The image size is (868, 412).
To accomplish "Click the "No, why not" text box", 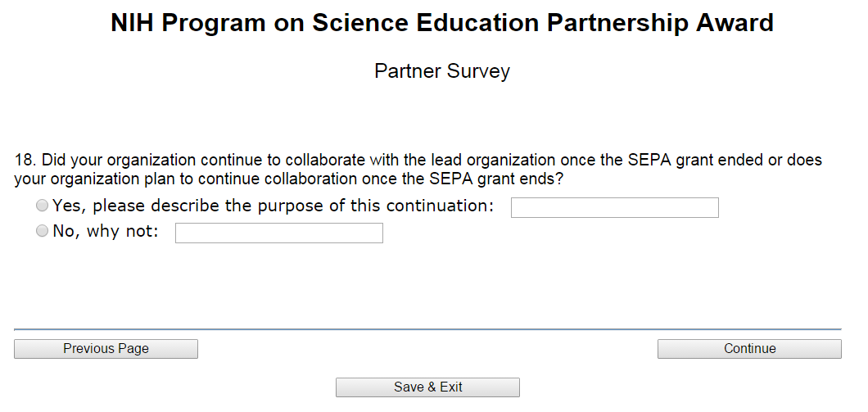I will pyautogui.click(x=278, y=233).
